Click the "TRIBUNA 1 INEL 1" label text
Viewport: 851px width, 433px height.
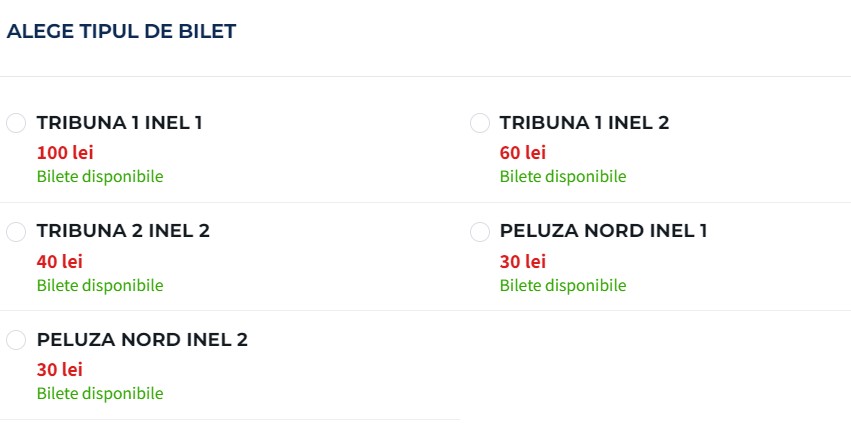pos(120,123)
